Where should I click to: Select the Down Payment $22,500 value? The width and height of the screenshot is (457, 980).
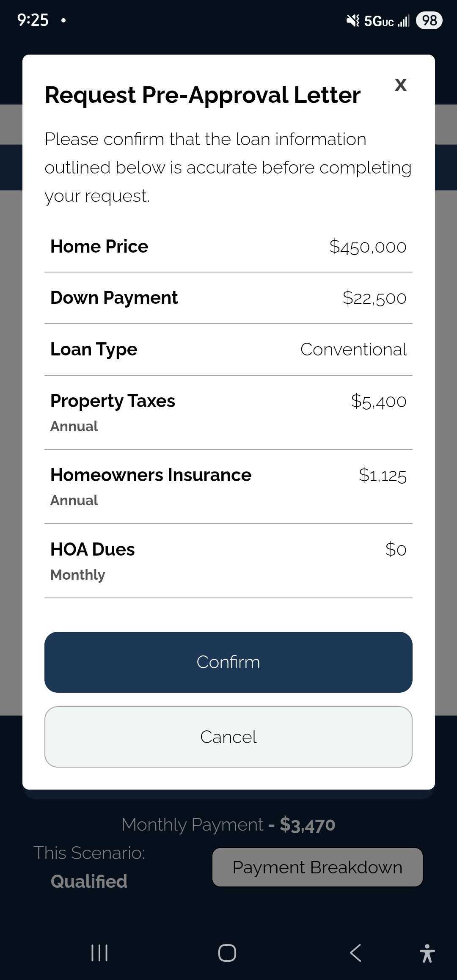(374, 298)
